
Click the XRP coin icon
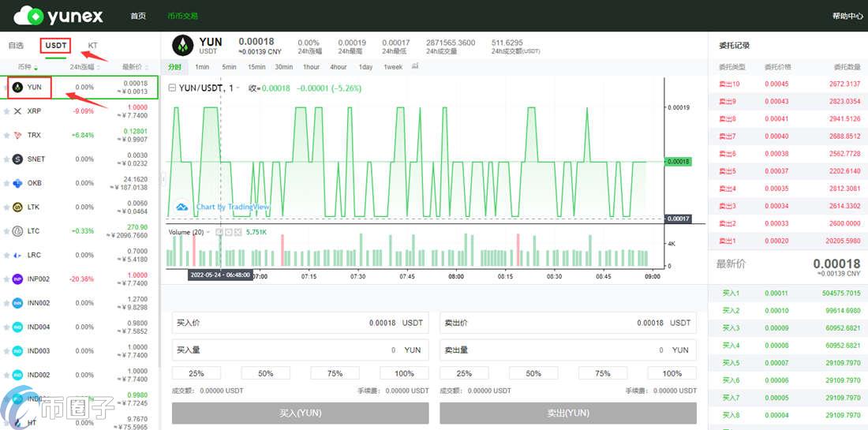(18, 111)
